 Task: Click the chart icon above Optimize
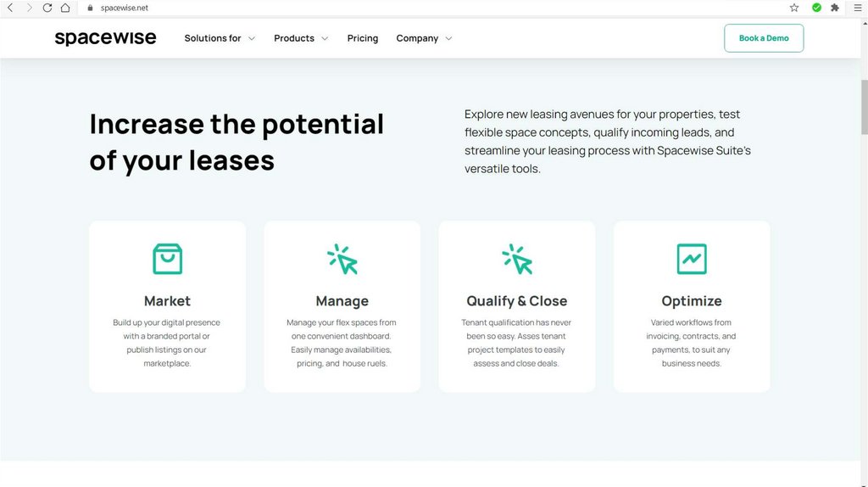692,259
